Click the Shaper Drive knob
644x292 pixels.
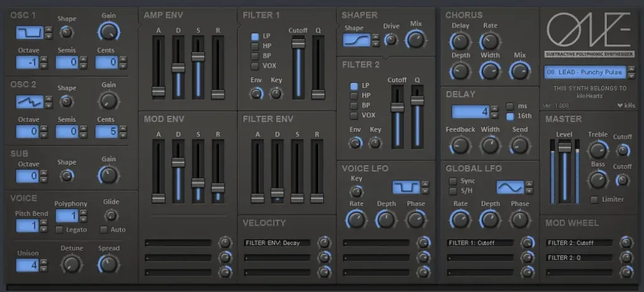coord(391,40)
